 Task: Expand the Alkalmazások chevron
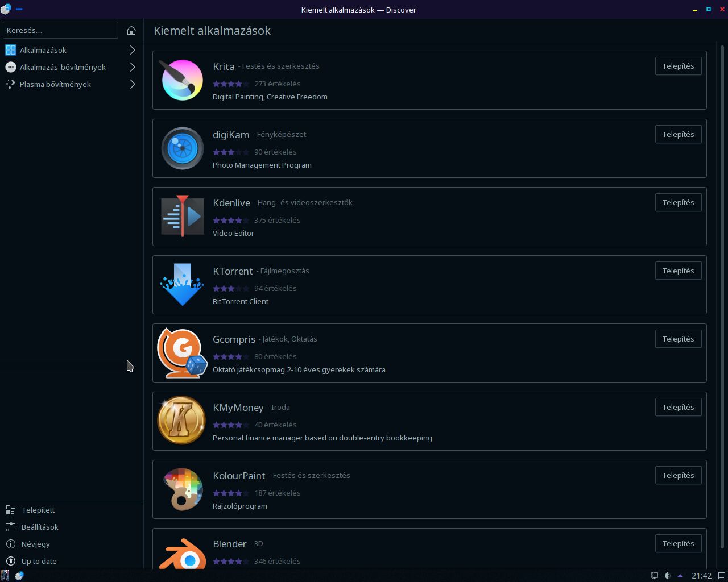click(133, 50)
